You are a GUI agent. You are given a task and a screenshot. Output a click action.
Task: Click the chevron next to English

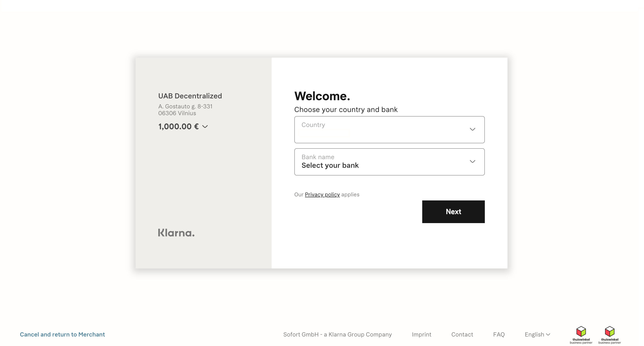(548, 334)
